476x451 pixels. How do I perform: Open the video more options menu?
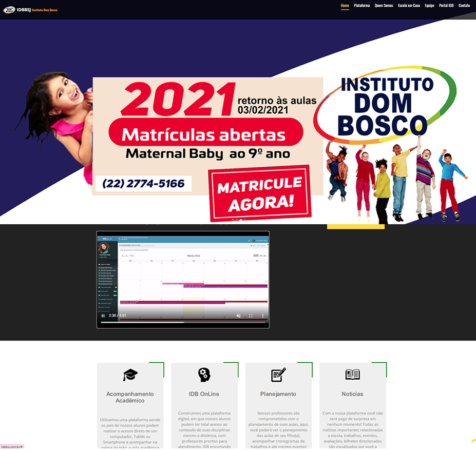(262, 316)
